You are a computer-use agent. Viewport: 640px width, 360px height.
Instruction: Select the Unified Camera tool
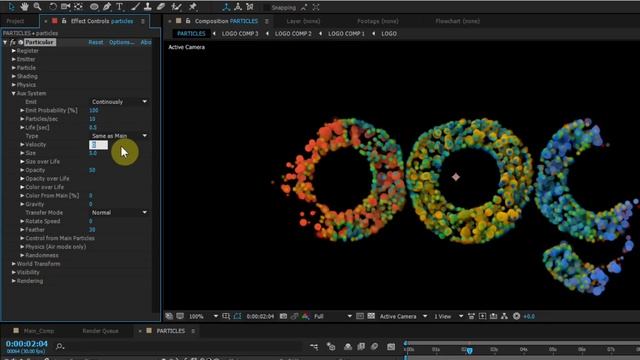tap(65, 7)
